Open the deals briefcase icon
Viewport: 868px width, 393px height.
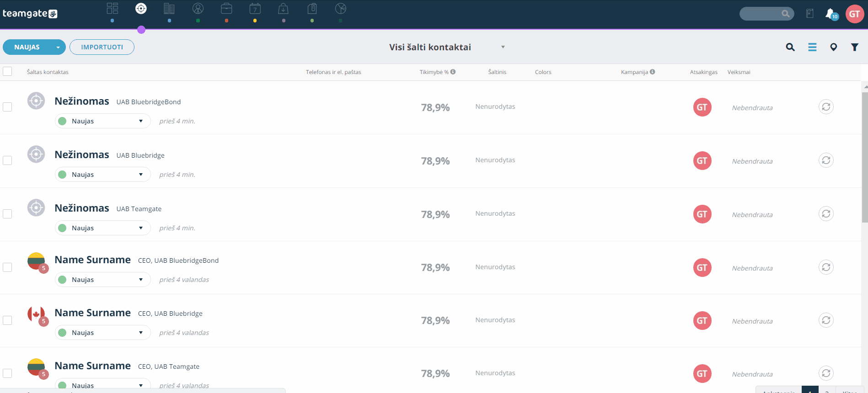click(226, 9)
